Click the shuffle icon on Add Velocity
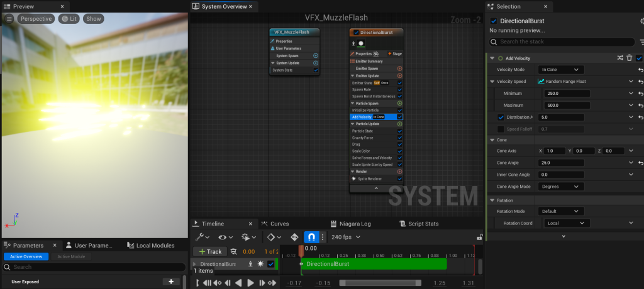 (619, 58)
